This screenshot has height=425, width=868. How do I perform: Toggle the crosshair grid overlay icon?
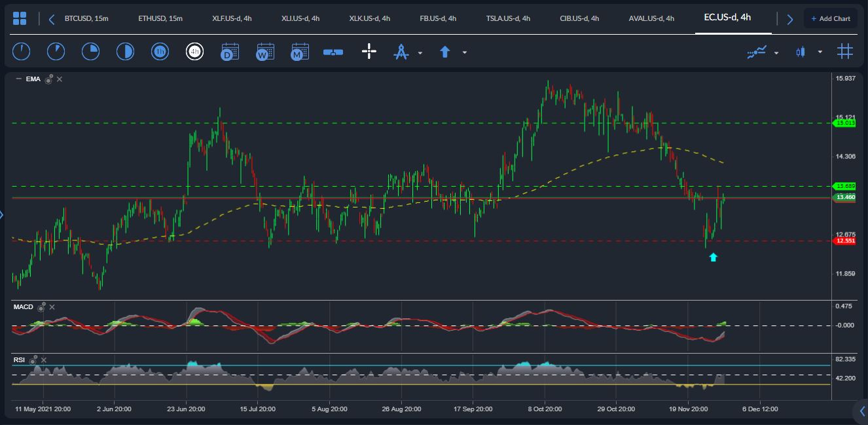845,52
